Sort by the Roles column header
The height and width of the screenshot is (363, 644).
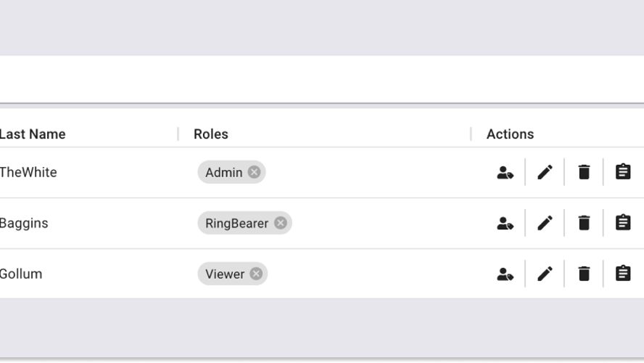211,134
